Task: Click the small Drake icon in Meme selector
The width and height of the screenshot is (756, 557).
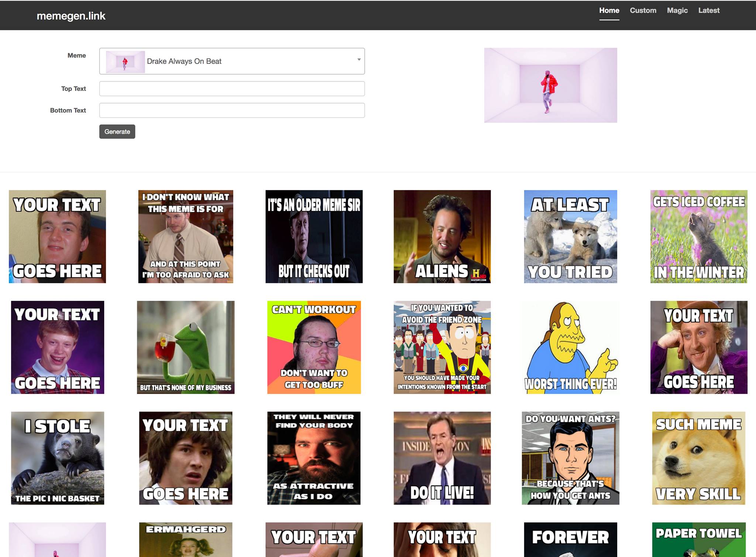Action: 125,62
